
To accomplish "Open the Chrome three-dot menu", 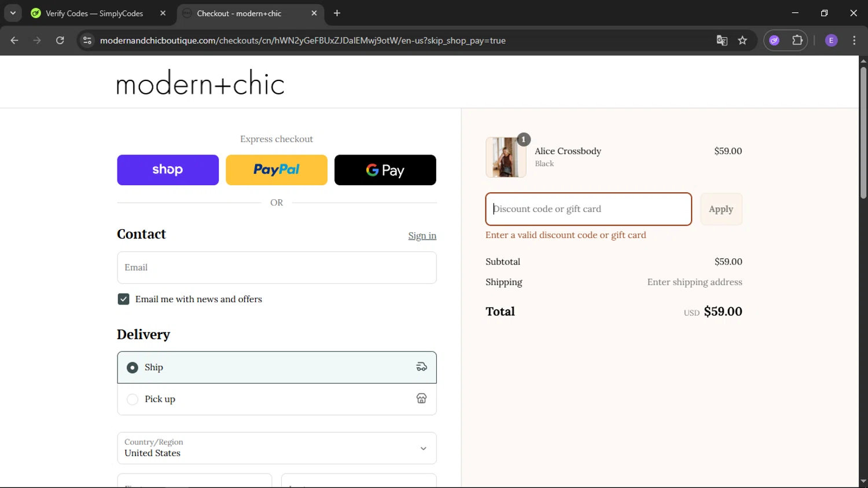I will point(854,41).
